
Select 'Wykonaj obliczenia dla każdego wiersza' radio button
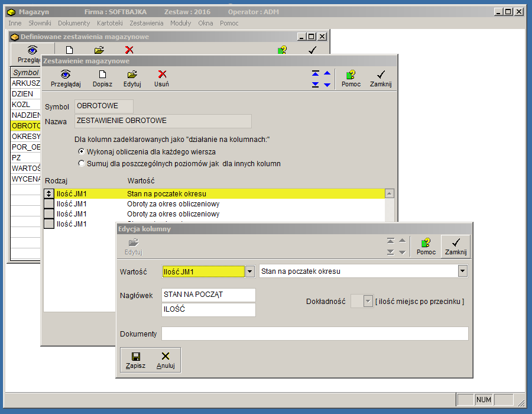coord(82,151)
